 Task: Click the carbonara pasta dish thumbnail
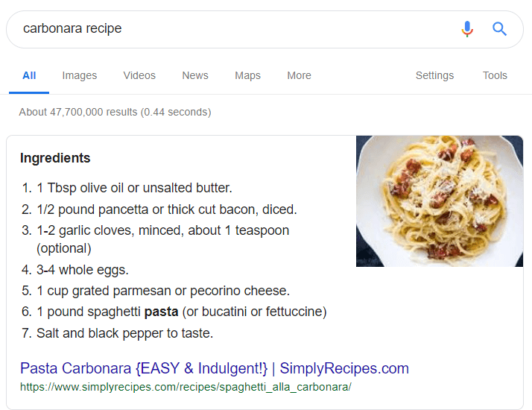pos(440,201)
